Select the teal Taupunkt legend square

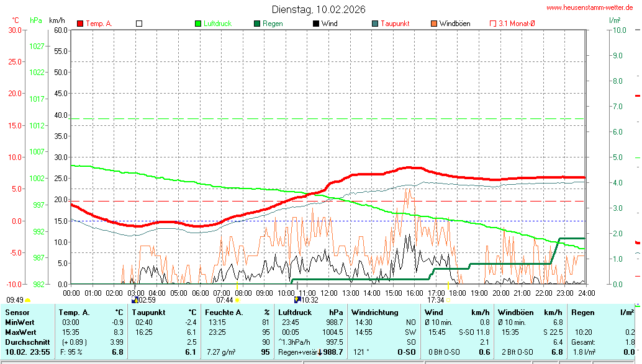coord(375,24)
